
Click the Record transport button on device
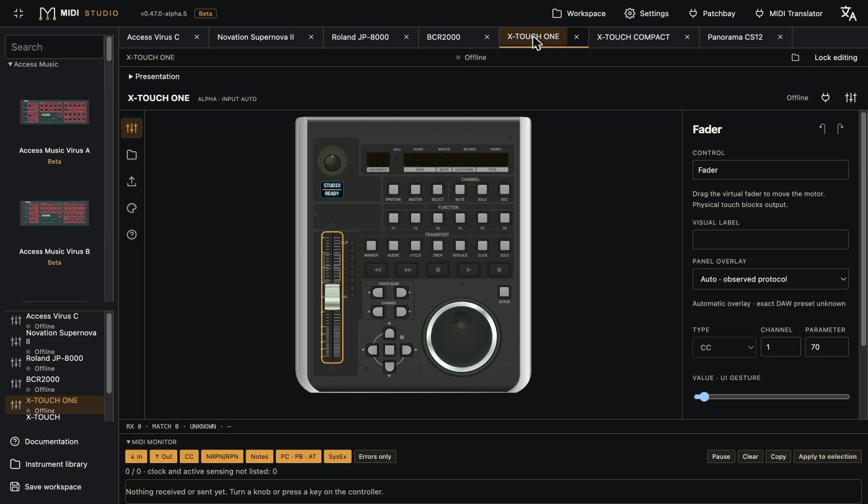point(498,270)
